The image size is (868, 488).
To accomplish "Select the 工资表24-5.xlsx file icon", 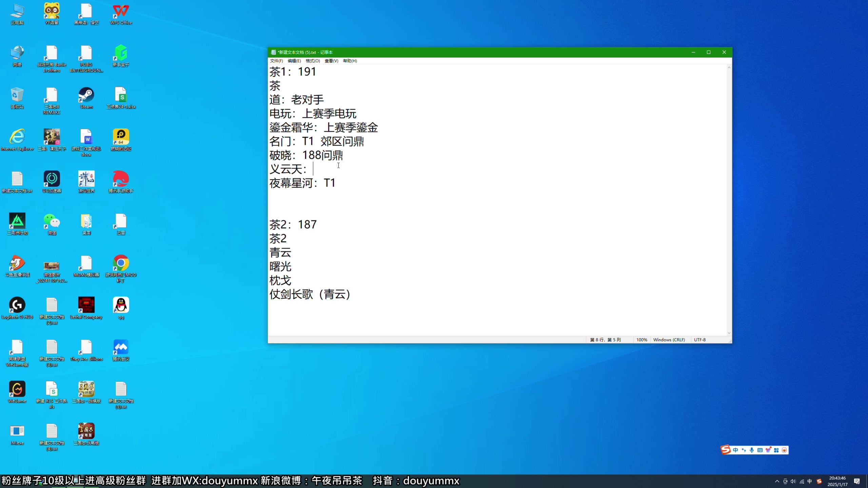I will click(121, 98).
